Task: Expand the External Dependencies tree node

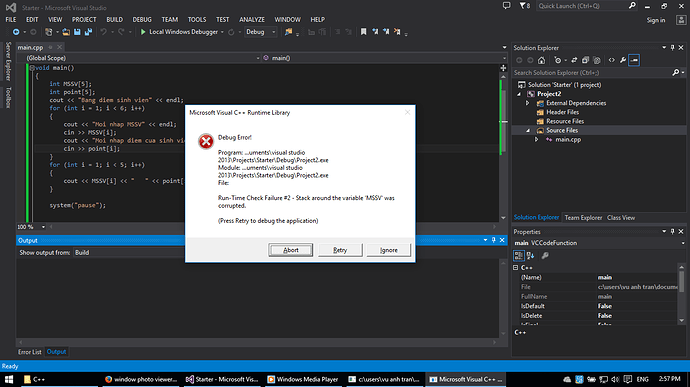Action: click(x=528, y=103)
